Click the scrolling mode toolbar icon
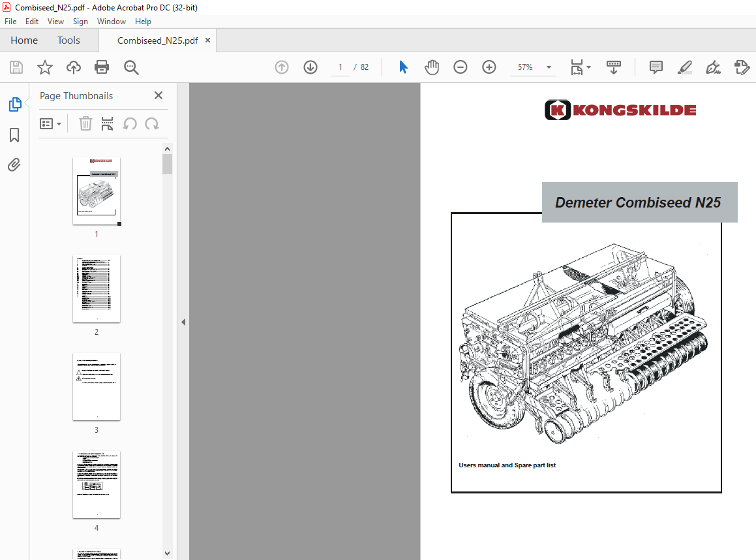This screenshot has height=560, width=756. click(x=613, y=67)
